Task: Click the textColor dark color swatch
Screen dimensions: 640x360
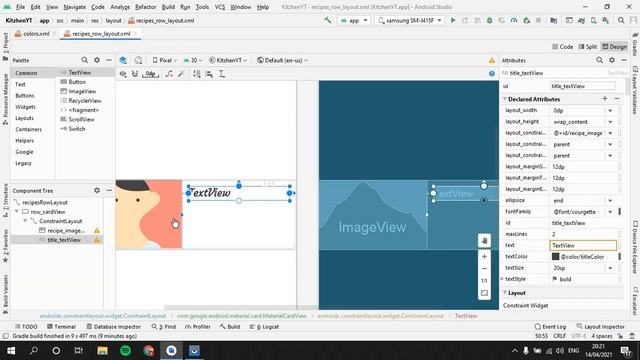Action: pos(556,256)
